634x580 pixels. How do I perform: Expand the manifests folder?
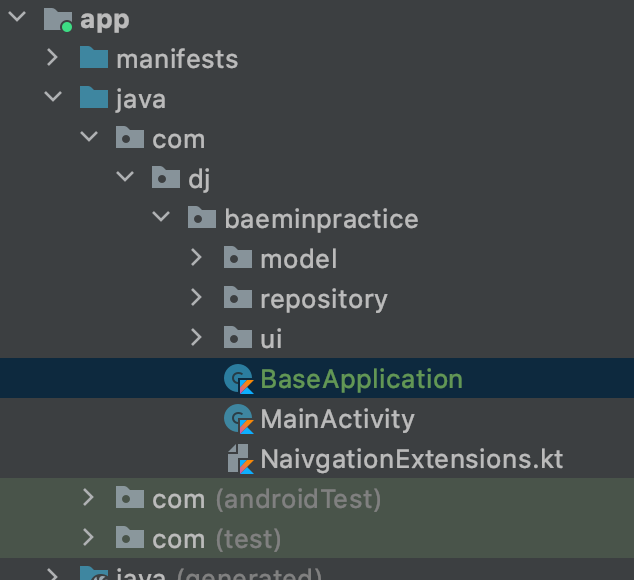[53, 57]
